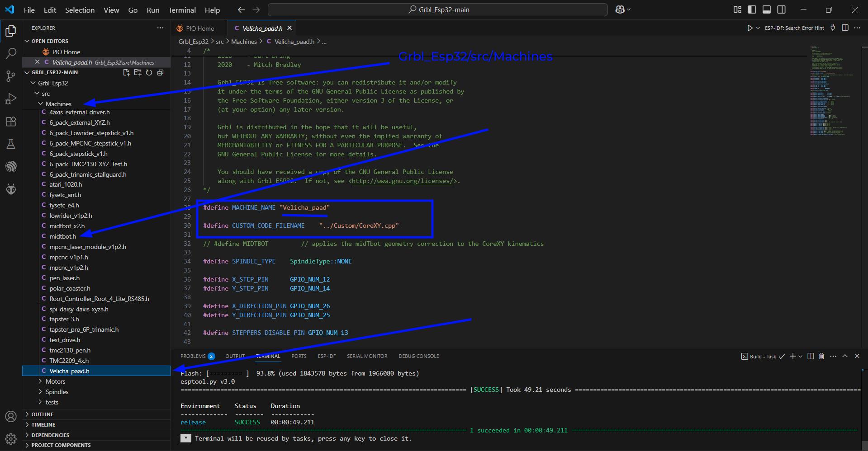This screenshot has width=868, height=451.
Task: Split the terminal panel
Action: [811, 356]
